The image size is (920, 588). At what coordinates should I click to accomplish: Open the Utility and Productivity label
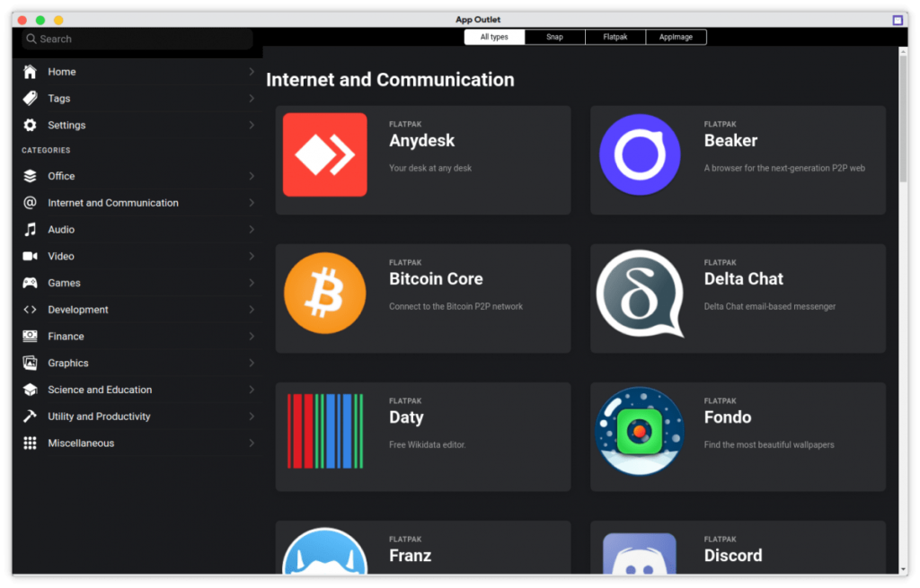tap(99, 417)
